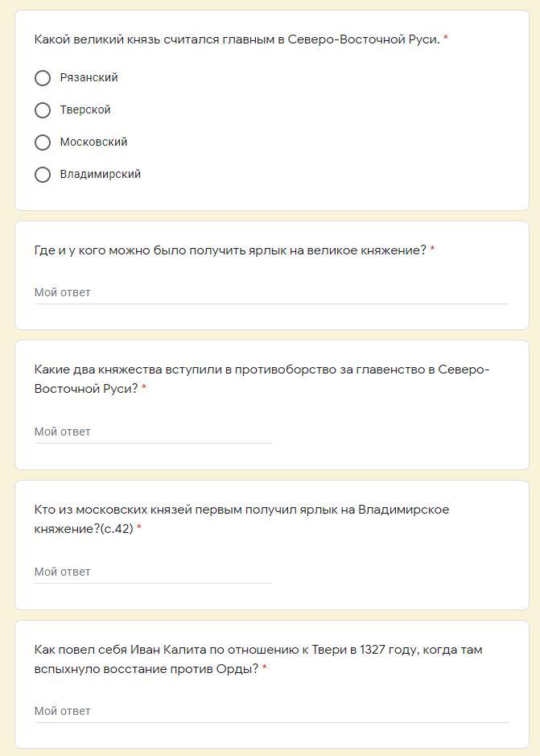
Task: Click question text 'Где и у кого можно было получить ярлык'
Action: [x=230, y=250]
